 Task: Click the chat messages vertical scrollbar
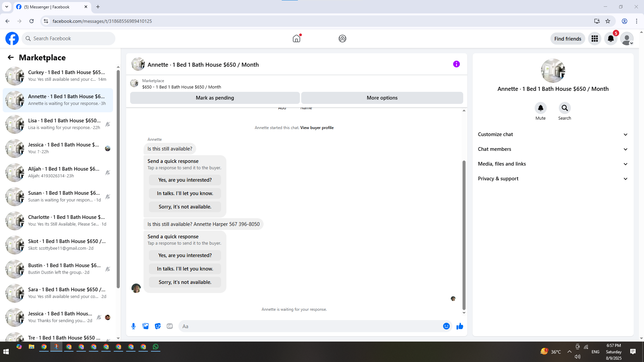click(x=464, y=235)
